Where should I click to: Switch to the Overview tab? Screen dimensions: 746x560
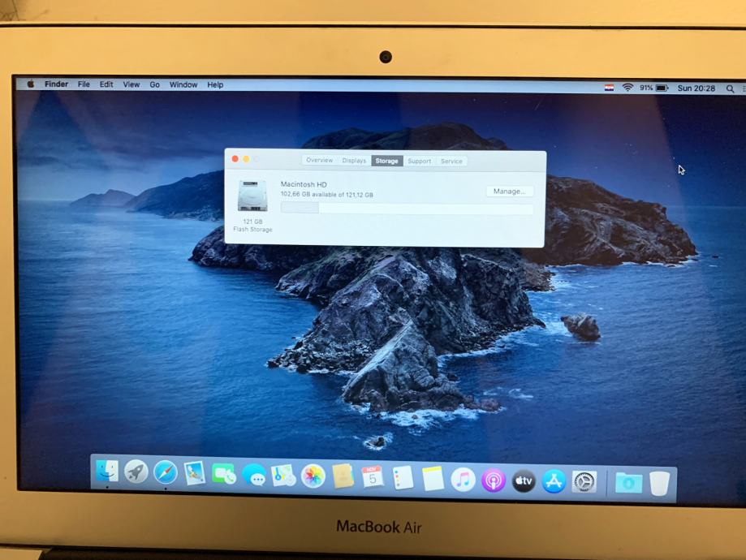pyautogui.click(x=320, y=161)
